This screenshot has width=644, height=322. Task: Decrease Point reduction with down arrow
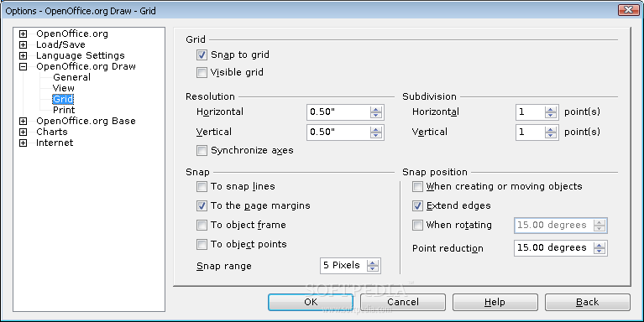point(599,252)
